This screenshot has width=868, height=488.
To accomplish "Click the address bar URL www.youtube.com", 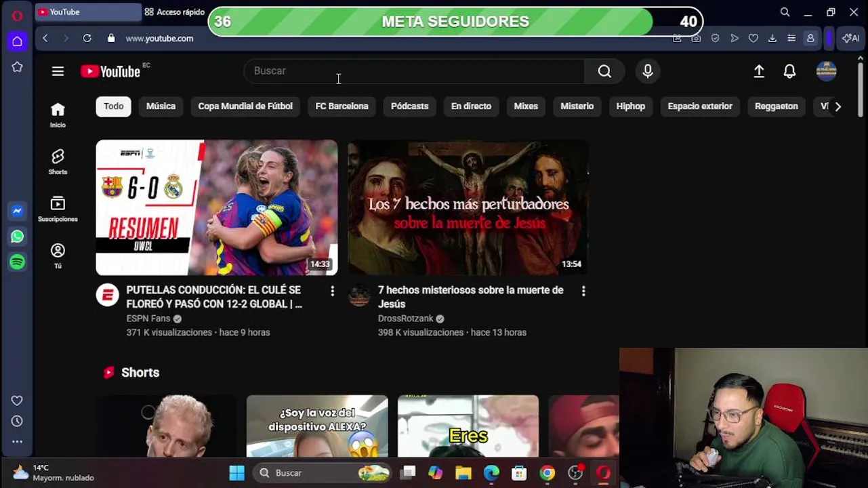I will click(x=159, y=39).
